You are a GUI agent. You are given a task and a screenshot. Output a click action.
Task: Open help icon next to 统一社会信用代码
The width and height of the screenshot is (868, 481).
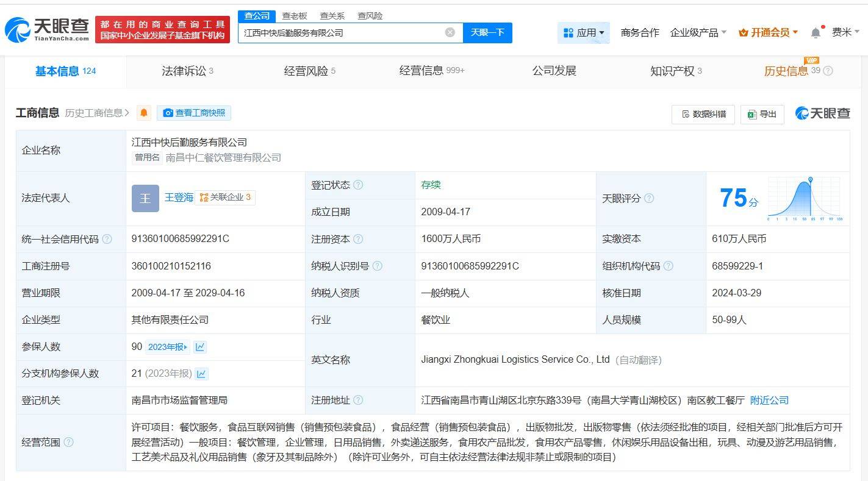point(107,239)
